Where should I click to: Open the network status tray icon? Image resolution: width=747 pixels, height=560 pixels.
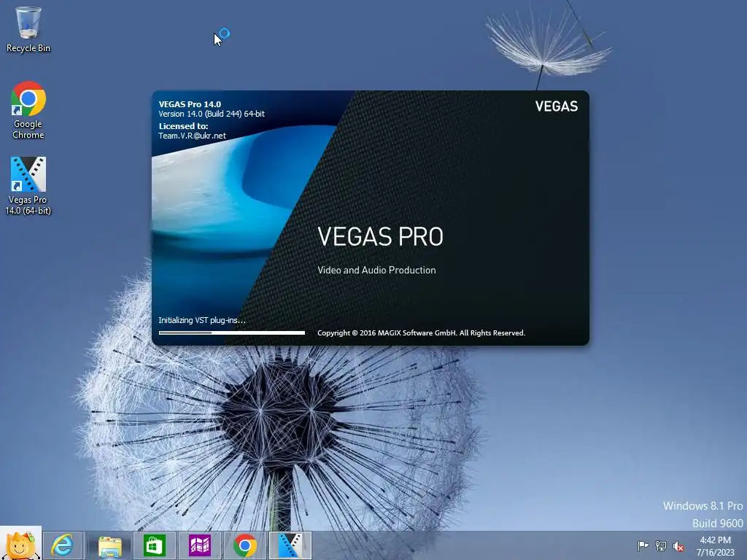click(x=661, y=545)
